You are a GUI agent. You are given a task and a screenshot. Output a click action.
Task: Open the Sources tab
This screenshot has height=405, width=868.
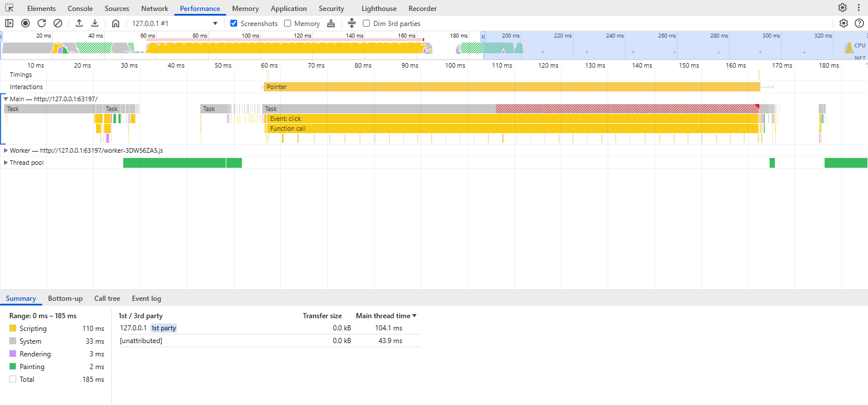click(117, 9)
